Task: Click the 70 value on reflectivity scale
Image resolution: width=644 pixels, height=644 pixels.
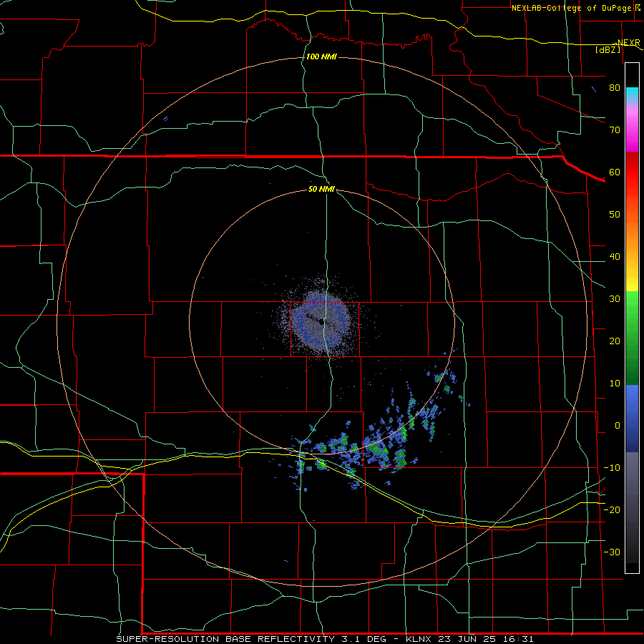Action: coord(615,130)
